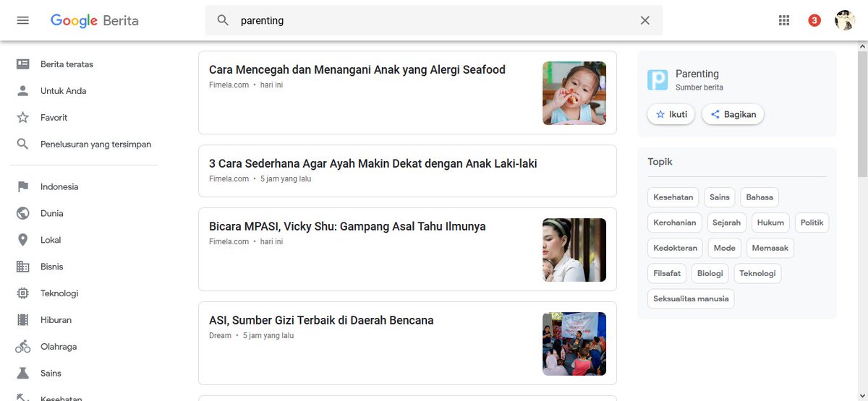Image resolution: width=868 pixels, height=401 pixels.
Task: Open the Sejarah topic chip
Action: [x=726, y=223]
